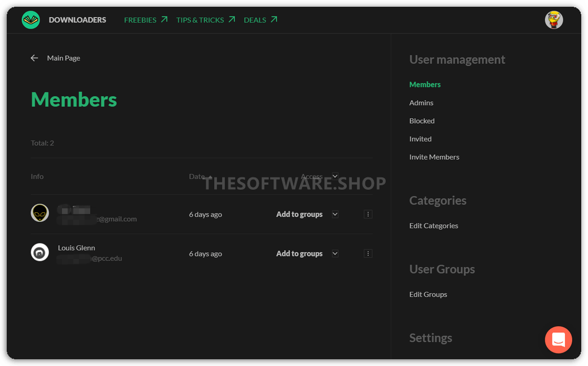Screen dimensions: 588x366
Task: Expand the Access column dropdown
Action: [335, 176]
